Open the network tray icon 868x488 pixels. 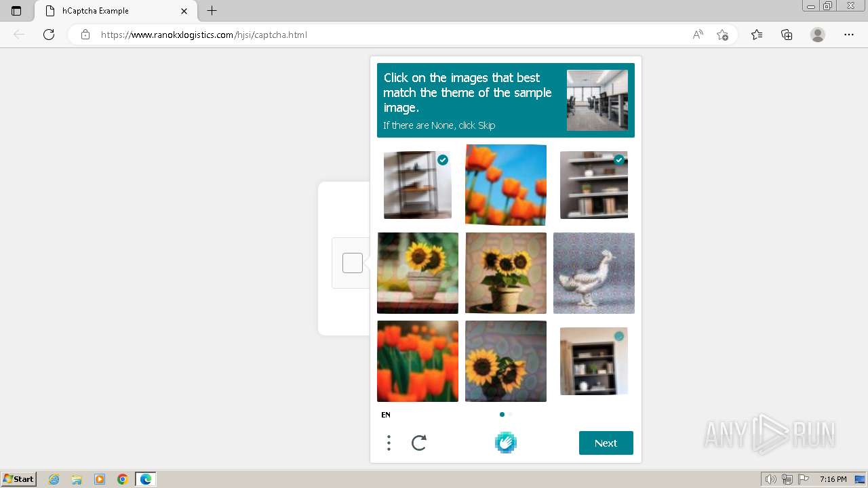[787, 479]
